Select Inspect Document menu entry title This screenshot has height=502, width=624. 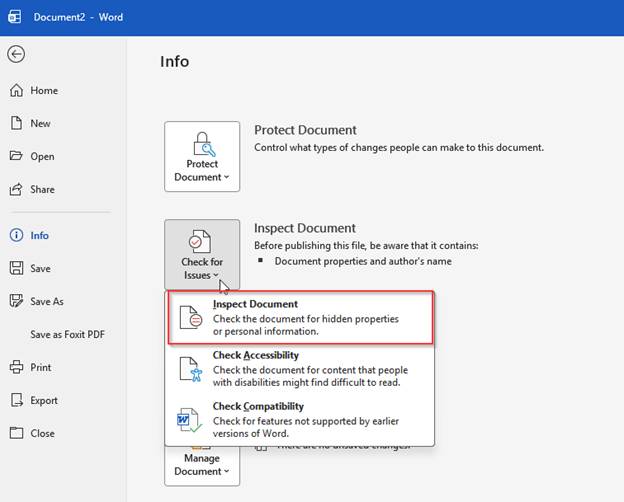[x=255, y=304]
